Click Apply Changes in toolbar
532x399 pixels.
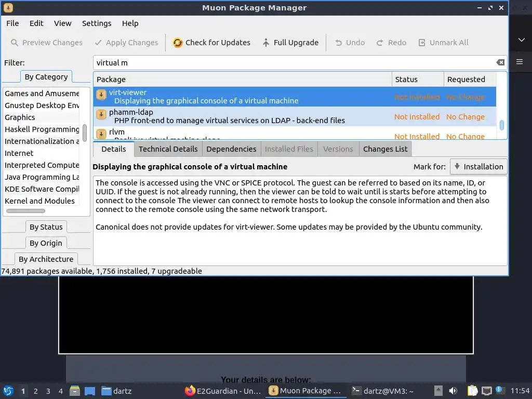127,43
